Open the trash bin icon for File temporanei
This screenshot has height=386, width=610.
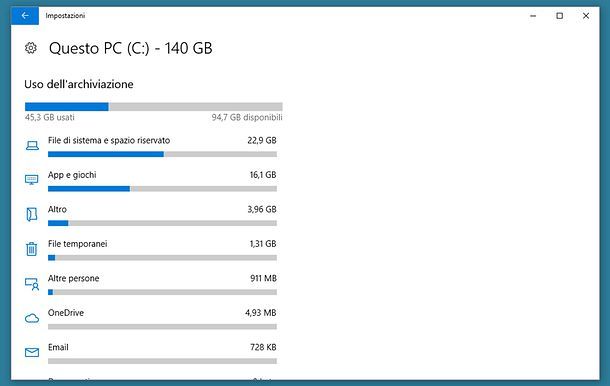(32, 249)
